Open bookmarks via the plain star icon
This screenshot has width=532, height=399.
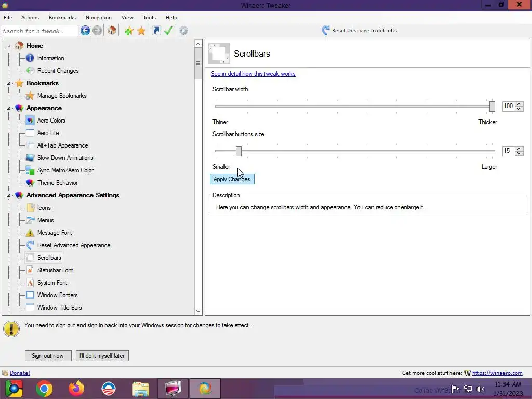point(141,31)
